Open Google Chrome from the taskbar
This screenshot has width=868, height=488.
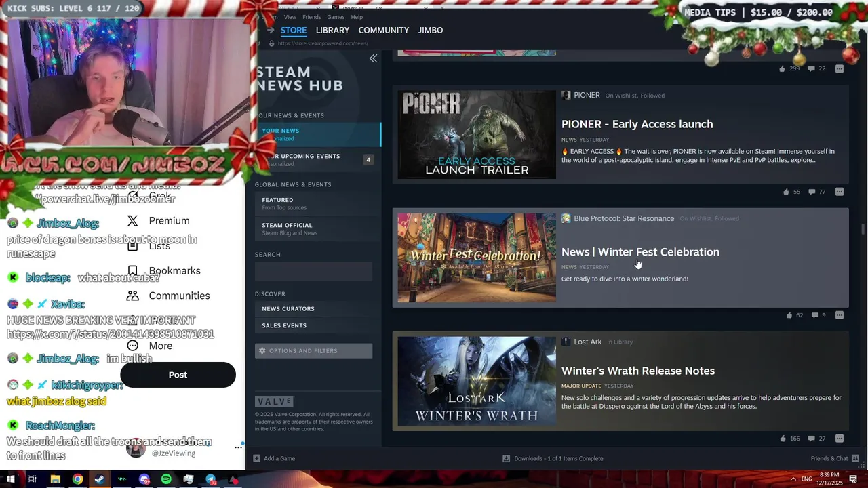pos(77,479)
